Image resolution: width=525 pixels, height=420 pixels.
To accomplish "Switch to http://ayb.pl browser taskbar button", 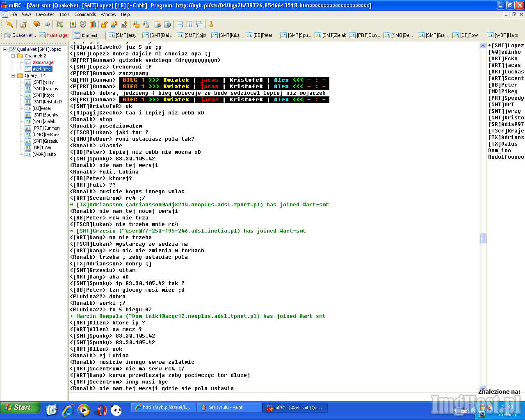I will click(163, 407).
